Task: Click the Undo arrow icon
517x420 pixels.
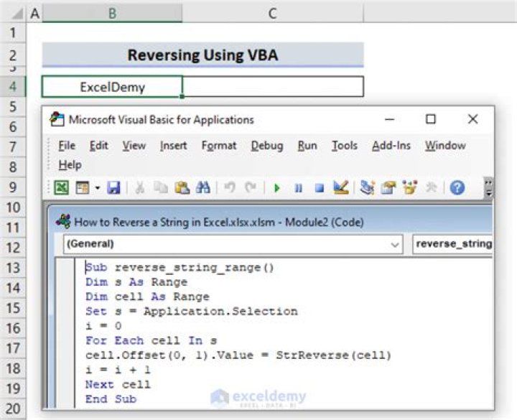Action: pyautogui.click(x=230, y=188)
